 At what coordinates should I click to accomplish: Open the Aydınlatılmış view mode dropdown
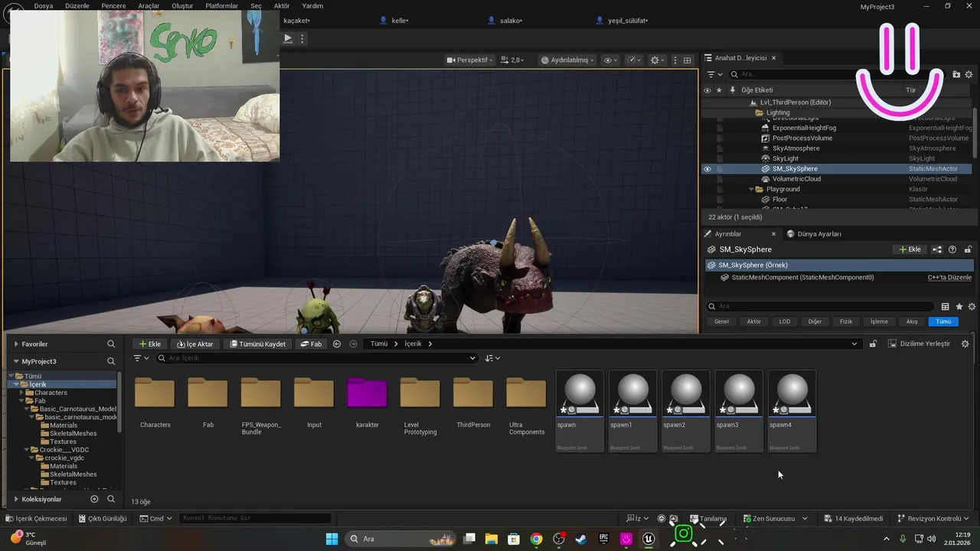(567, 60)
